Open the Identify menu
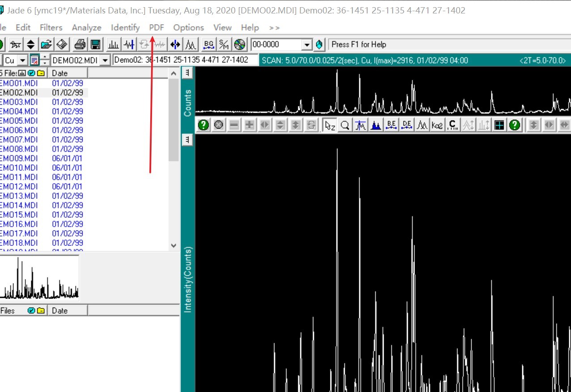The width and height of the screenshot is (571, 392). pyautogui.click(x=125, y=28)
